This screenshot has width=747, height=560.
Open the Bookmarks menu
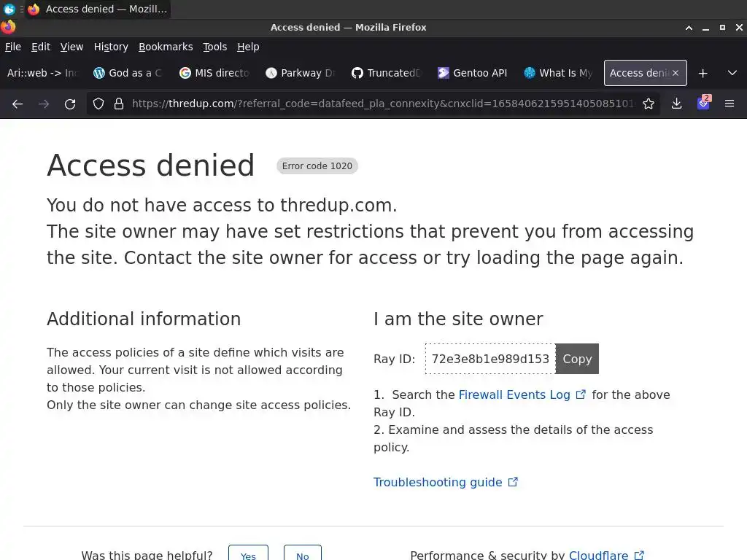pyautogui.click(x=166, y=47)
